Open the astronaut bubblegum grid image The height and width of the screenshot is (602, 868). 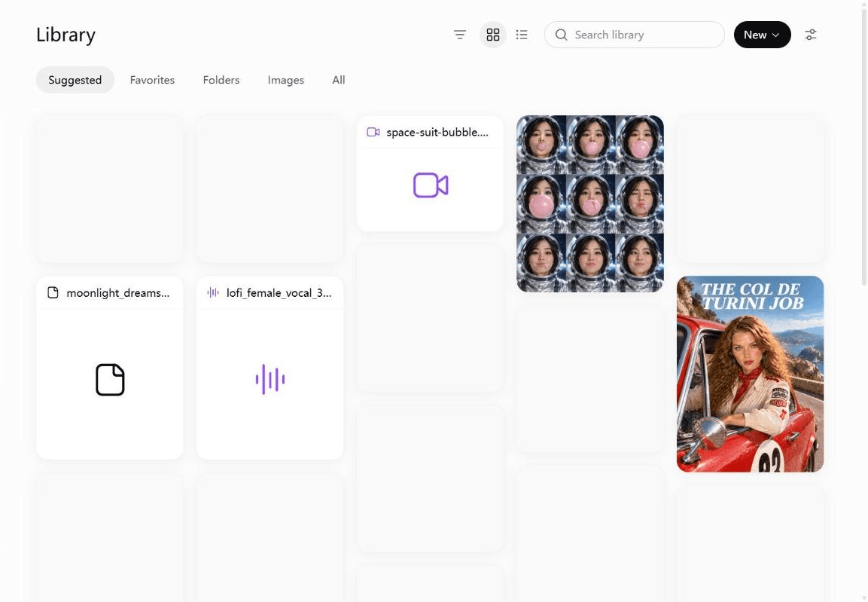(x=590, y=203)
